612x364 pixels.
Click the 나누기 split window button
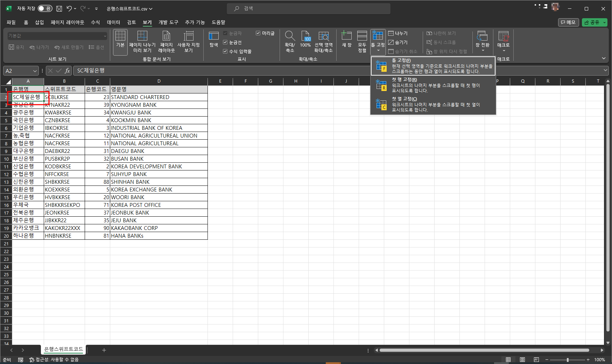coord(398,33)
